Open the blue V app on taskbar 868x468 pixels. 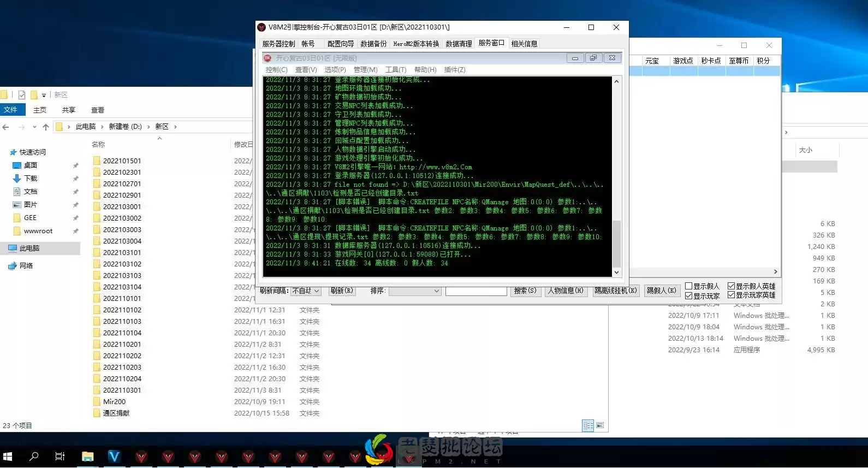coord(114,457)
